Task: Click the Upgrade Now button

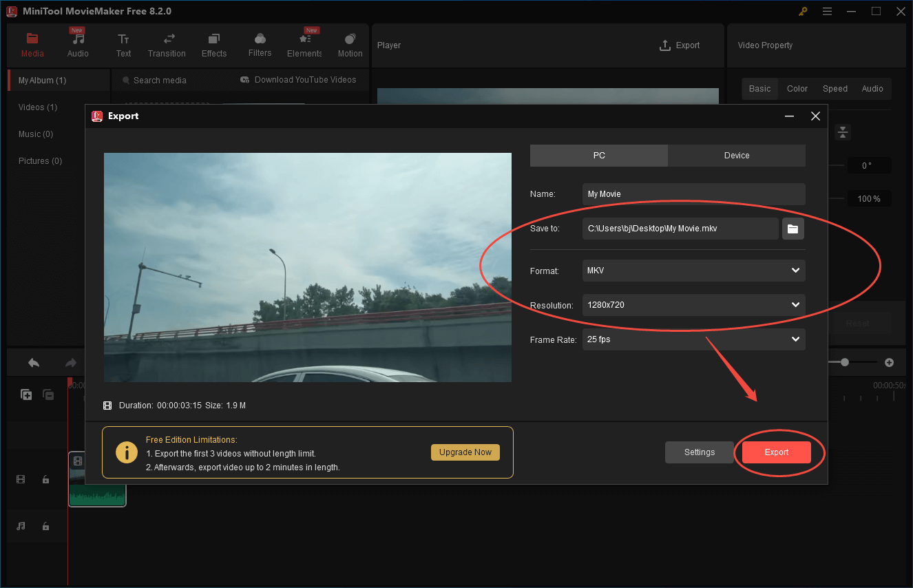Action: [465, 452]
